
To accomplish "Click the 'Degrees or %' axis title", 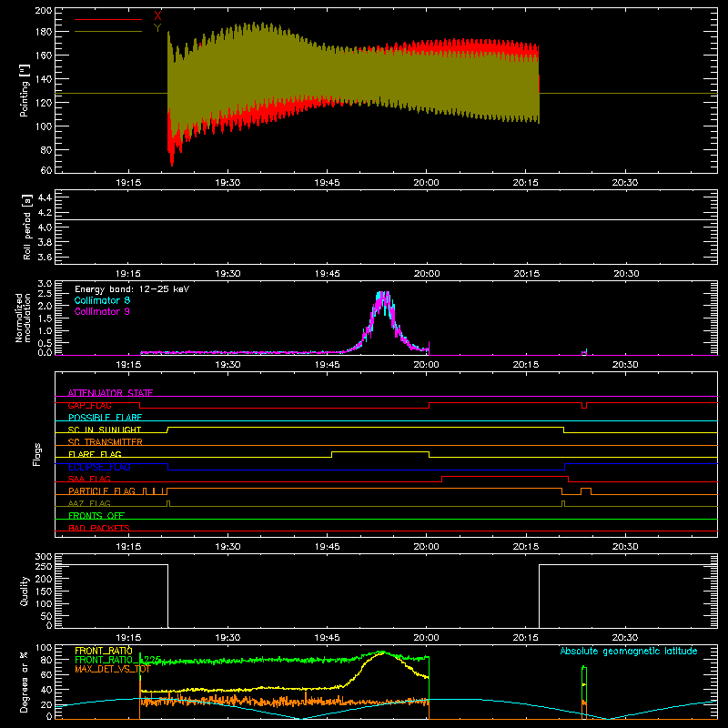I will click(x=25, y=682).
